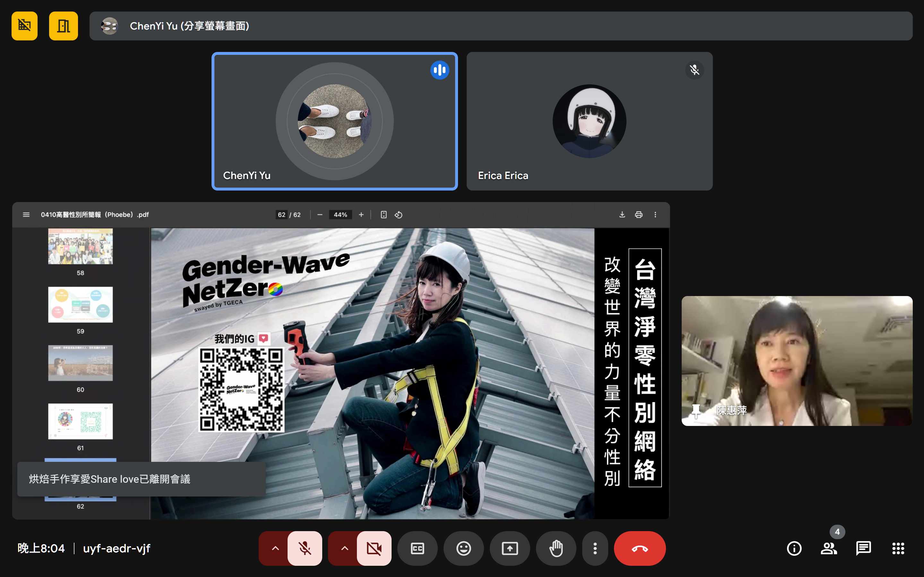The image size is (924, 577).
Task: Select the ChenYi Yu participant tile
Action: click(334, 121)
